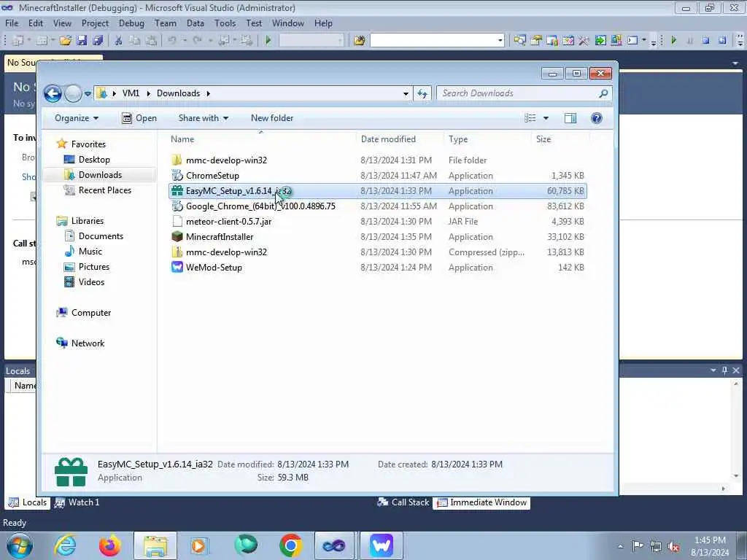Click Refresh icon next to address bar
This screenshot has height=560, width=747.
(422, 93)
